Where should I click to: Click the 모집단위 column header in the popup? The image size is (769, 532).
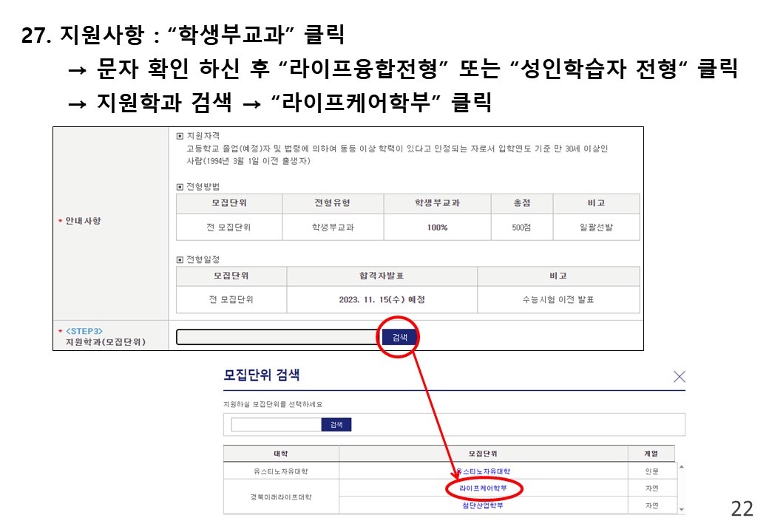(483, 454)
